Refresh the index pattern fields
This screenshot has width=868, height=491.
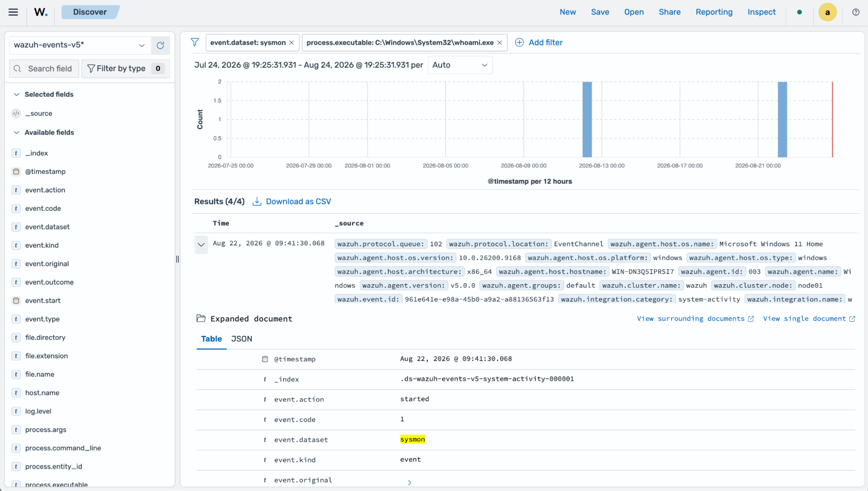click(x=160, y=45)
